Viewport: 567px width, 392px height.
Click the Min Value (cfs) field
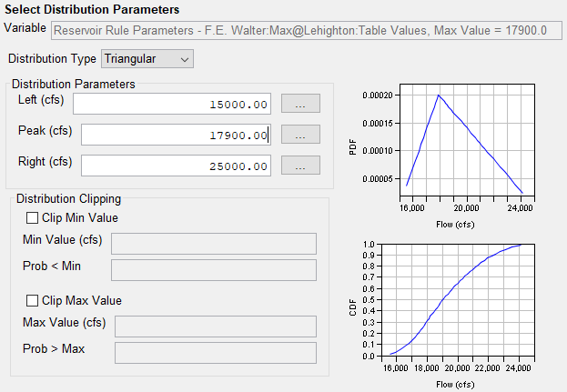212,243
